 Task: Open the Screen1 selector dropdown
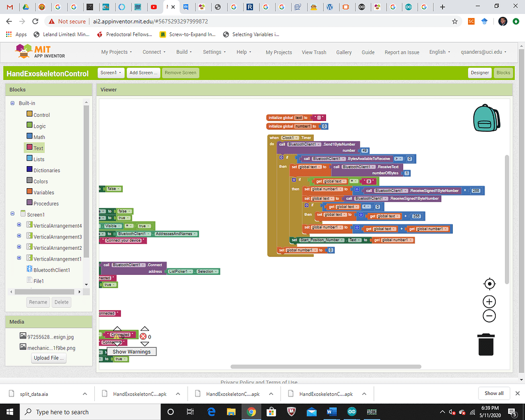[111, 72]
